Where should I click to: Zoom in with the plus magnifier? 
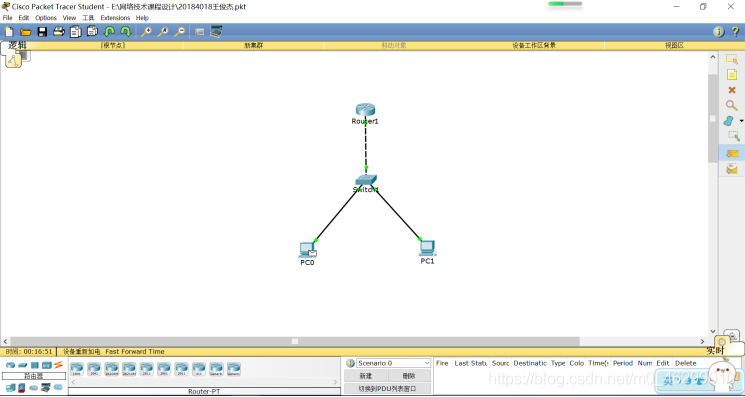pyautogui.click(x=146, y=32)
